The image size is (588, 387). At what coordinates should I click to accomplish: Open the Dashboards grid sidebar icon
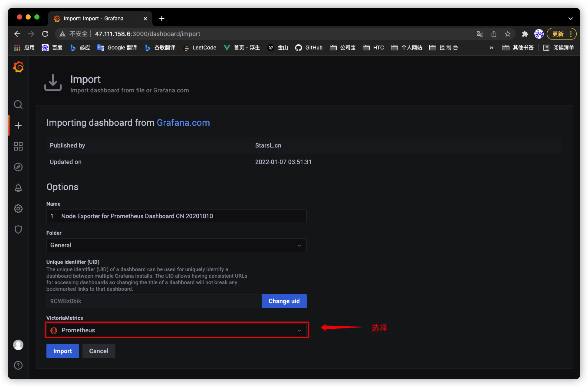[x=18, y=146]
